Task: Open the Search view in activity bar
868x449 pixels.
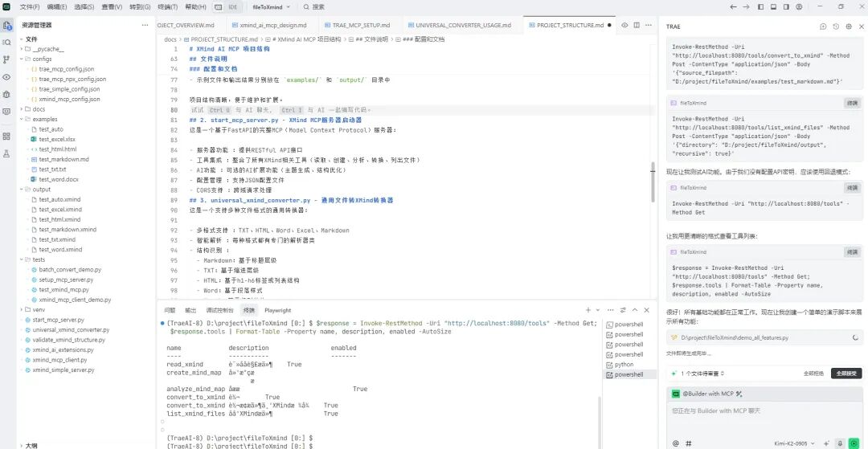Action: [x=7, y=42]
